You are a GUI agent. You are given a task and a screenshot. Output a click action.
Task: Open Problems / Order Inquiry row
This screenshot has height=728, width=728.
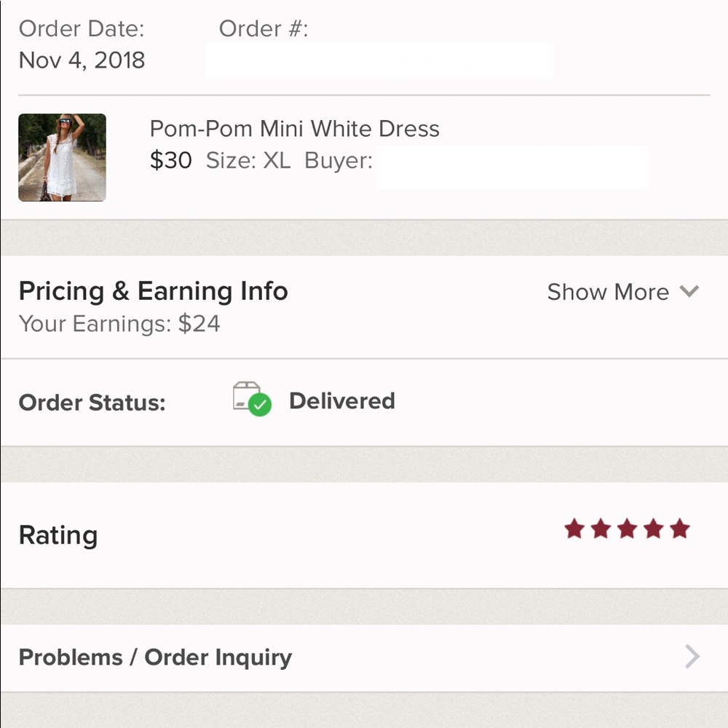tap(364, 657)
